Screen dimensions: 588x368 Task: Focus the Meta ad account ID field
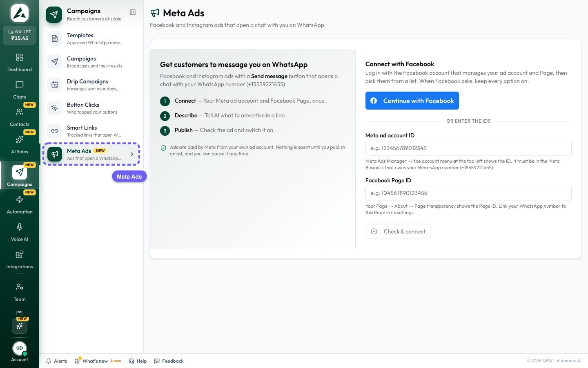tap(468, 148)
